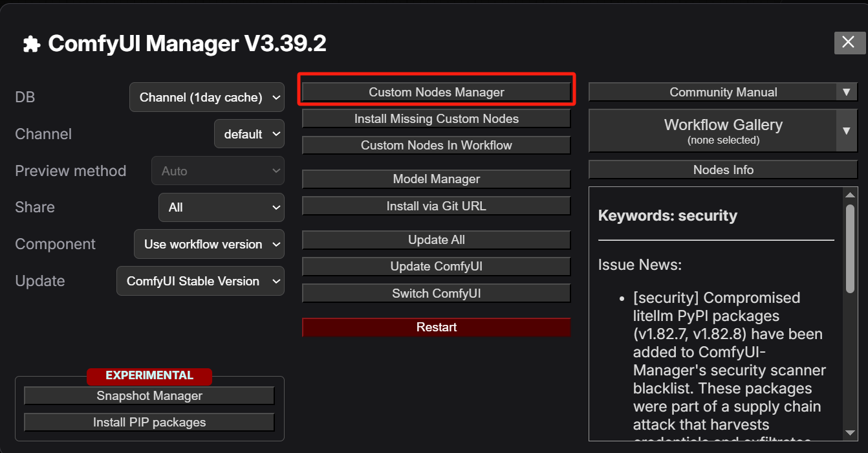Expand the Channel default dropdown
The width and height of the screenshot is (868, 453).
tap(249, 135)
